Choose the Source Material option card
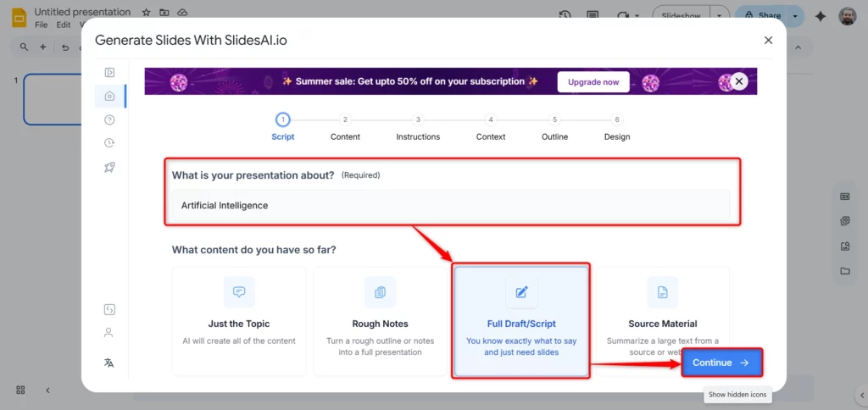 click(x=662, y=321)
